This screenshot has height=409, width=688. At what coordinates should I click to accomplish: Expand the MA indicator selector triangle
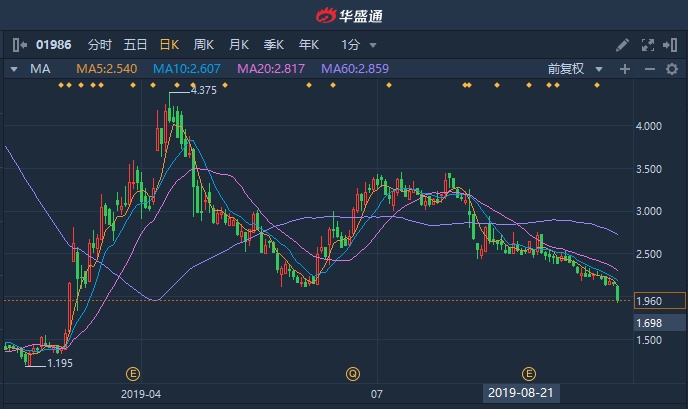(x=14, y=69)
